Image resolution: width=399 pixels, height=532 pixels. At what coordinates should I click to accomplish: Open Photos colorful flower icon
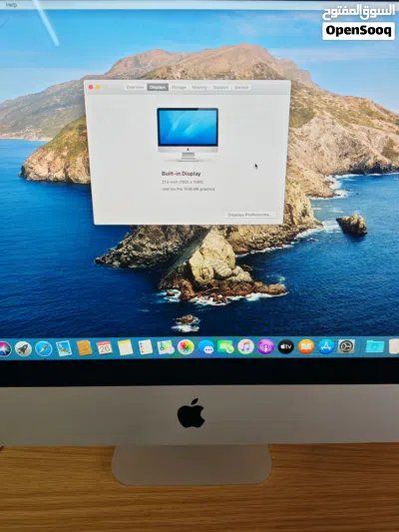tap(186, 347)
